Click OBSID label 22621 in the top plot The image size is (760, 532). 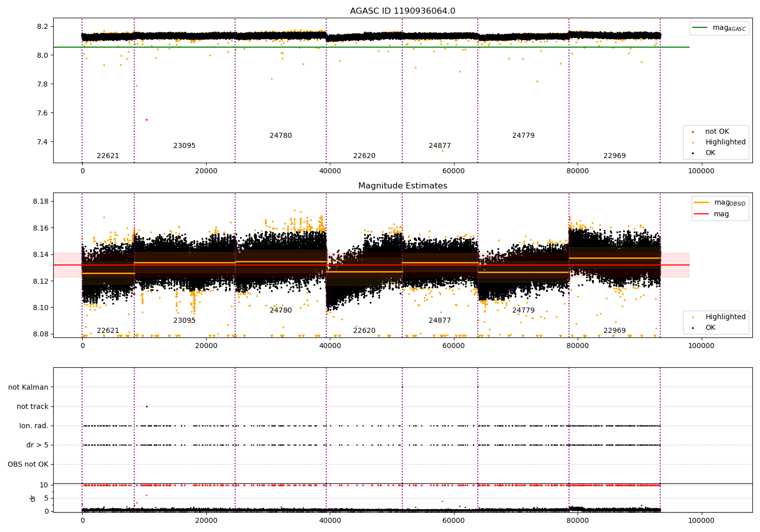pos(108,156)
